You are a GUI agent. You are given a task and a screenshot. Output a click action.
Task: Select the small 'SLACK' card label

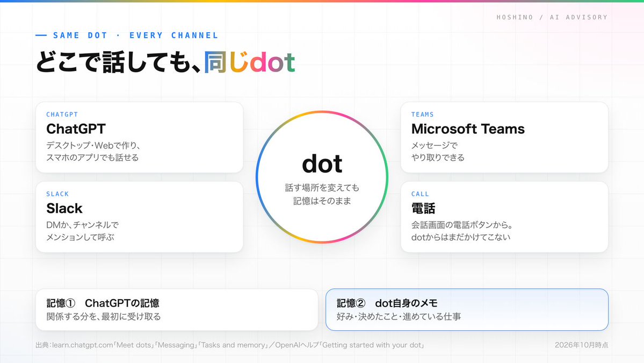point(57,194)
